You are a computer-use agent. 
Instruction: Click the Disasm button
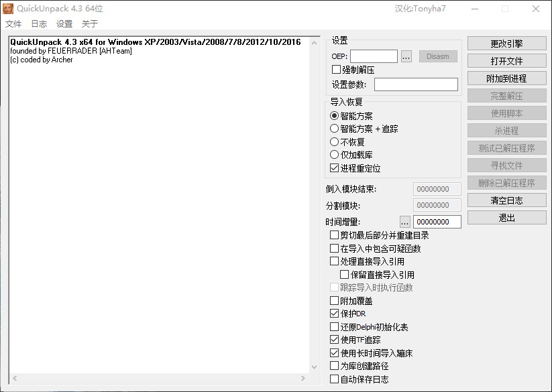(x=438, y=56)
